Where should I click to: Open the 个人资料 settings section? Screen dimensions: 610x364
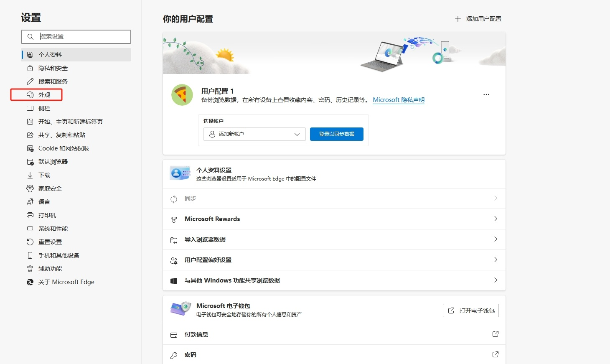[x=76, y=55]
